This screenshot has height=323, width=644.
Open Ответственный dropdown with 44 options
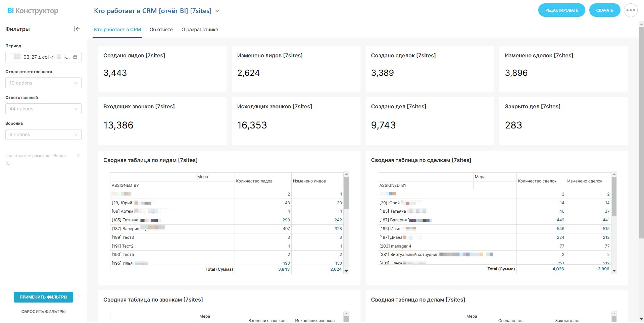(x=43, y=109)
